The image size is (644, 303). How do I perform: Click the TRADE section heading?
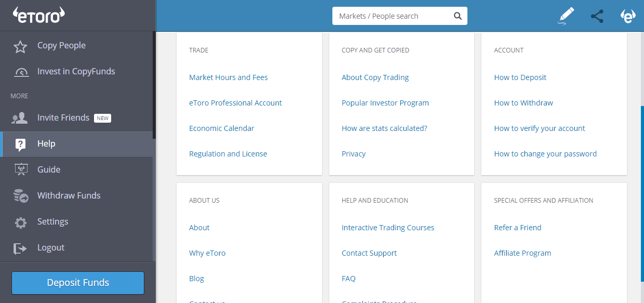[x=199, y=50]
